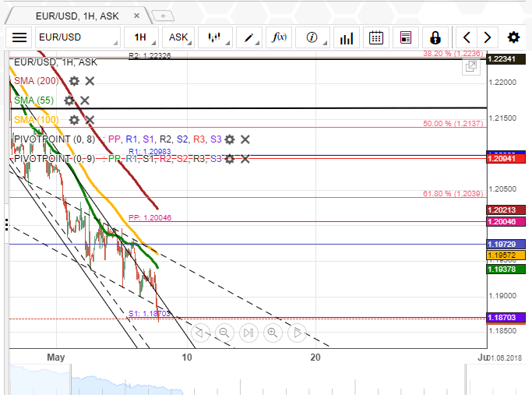
Task: Expand the EUR/USD instrument dropdown
Action: (77, 37)
